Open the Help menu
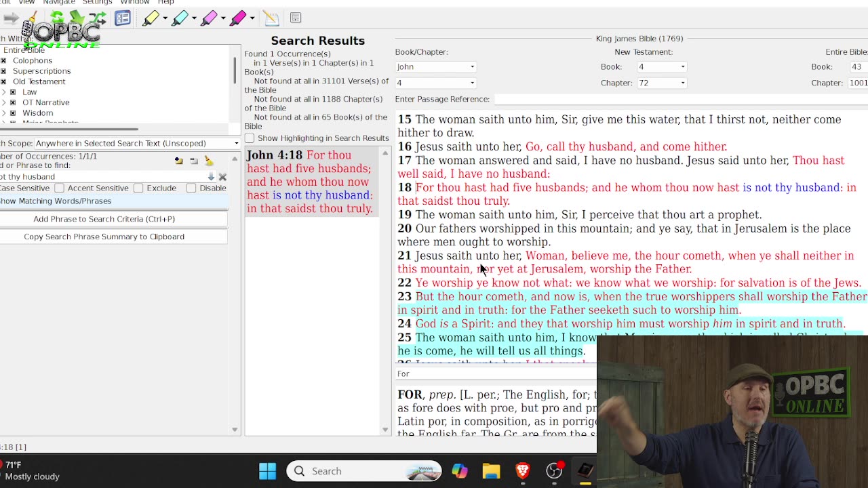 [x=165, y=2]
